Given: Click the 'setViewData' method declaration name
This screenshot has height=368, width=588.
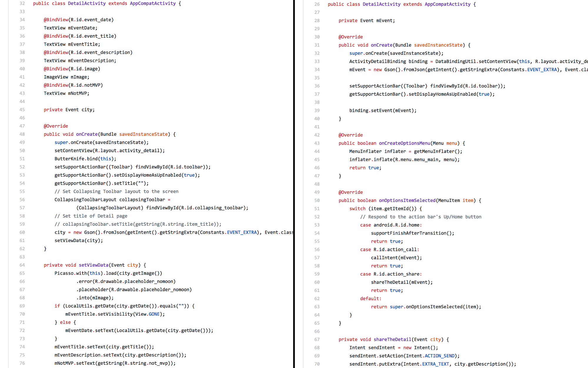Looking at the screenshot, I should (93, 265).
